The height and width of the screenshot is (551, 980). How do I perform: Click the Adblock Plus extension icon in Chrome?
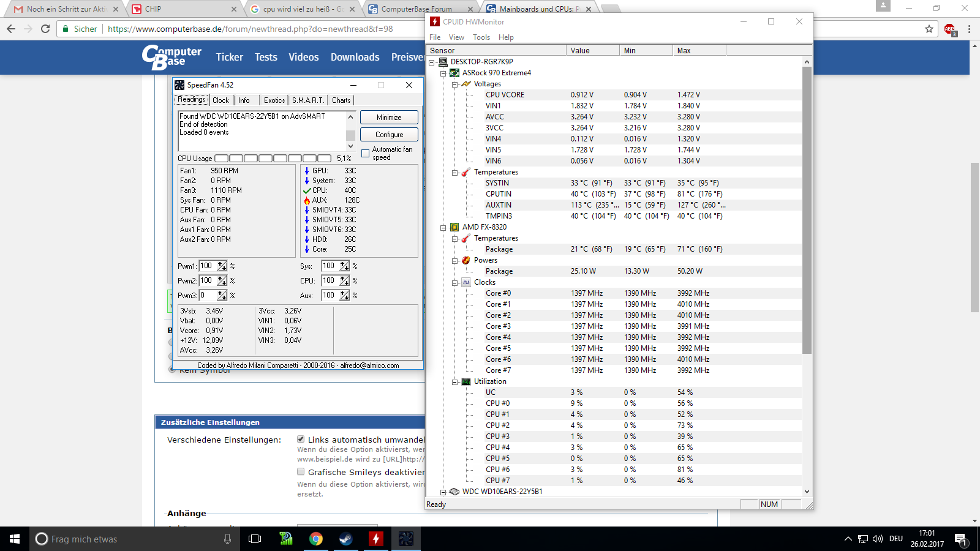[x=950, y=29]
